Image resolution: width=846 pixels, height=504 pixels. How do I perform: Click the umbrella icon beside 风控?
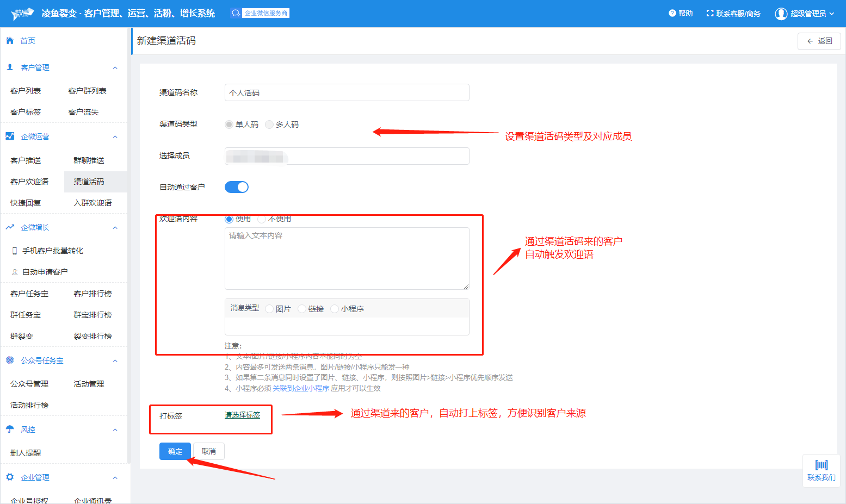(10, 430)
